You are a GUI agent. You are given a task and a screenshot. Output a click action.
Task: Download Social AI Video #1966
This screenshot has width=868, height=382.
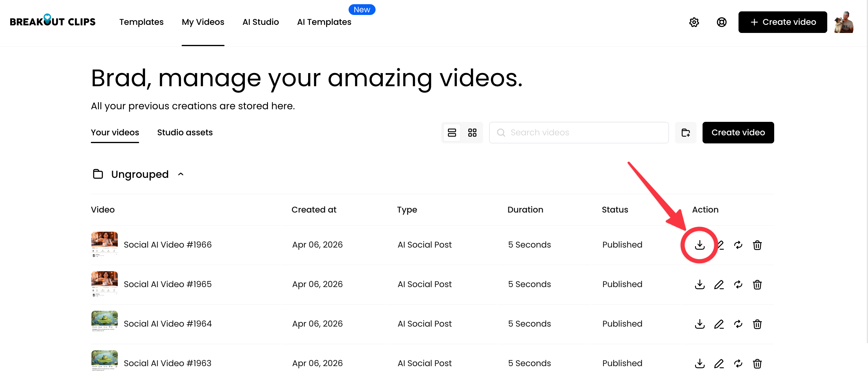[x=700, y=245]
